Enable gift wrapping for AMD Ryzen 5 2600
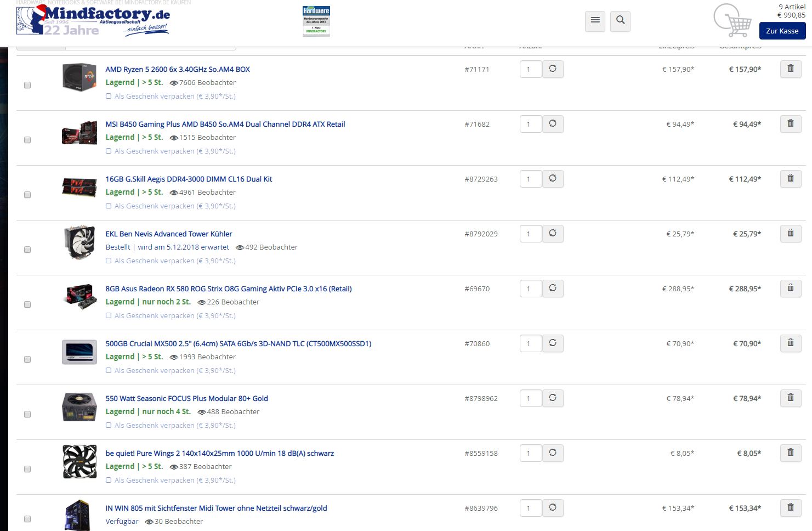Viewport: 812px width, 531px height. click(109, 96)
